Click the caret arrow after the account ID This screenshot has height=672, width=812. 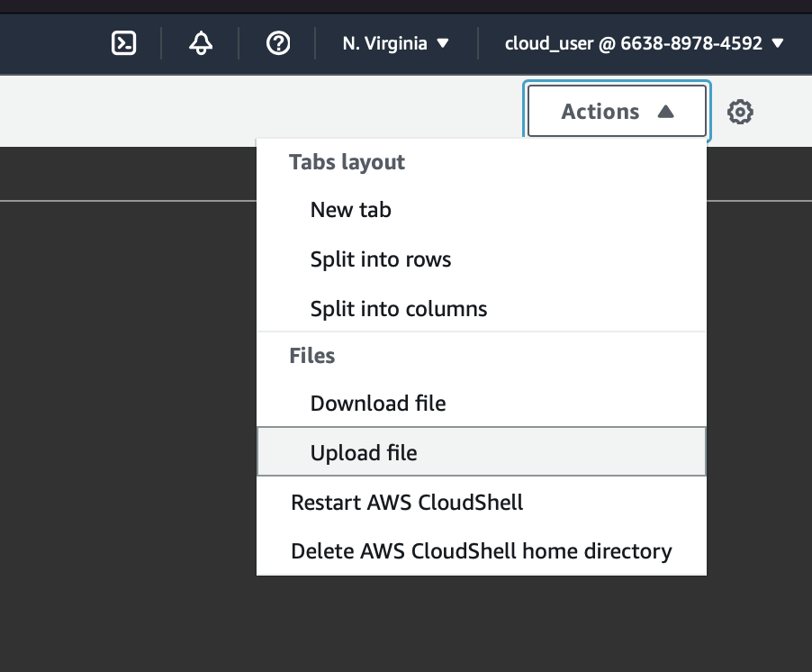point(778,43)
